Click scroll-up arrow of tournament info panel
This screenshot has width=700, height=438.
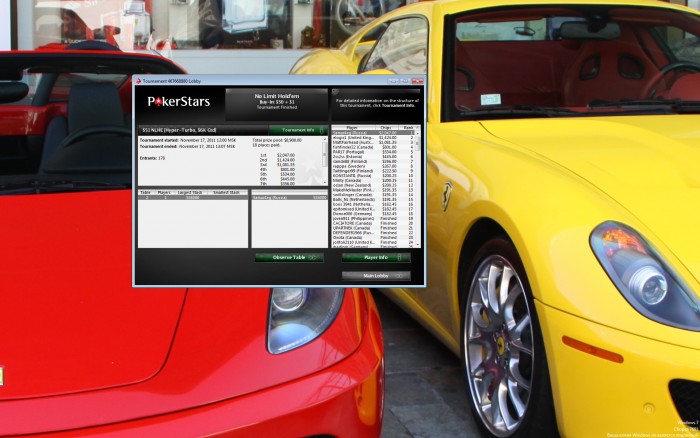pyautogui.click(x=325, y=140)
